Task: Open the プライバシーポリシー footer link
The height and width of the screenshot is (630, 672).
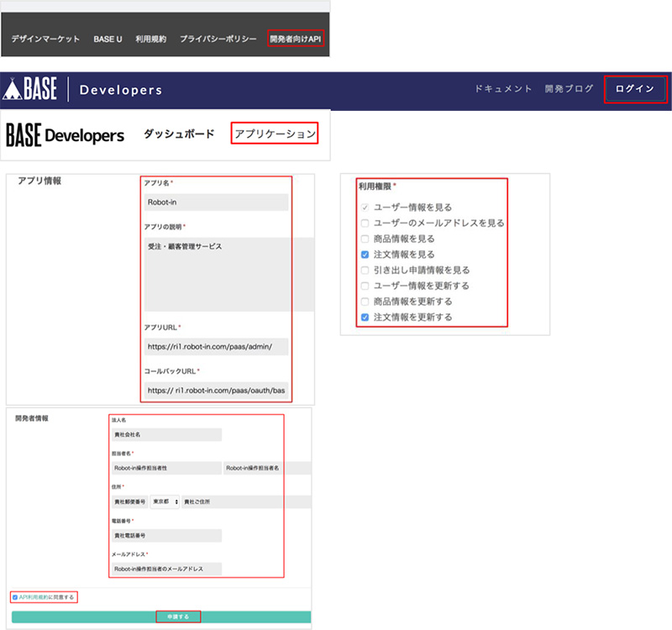Action: coord(218,39)
